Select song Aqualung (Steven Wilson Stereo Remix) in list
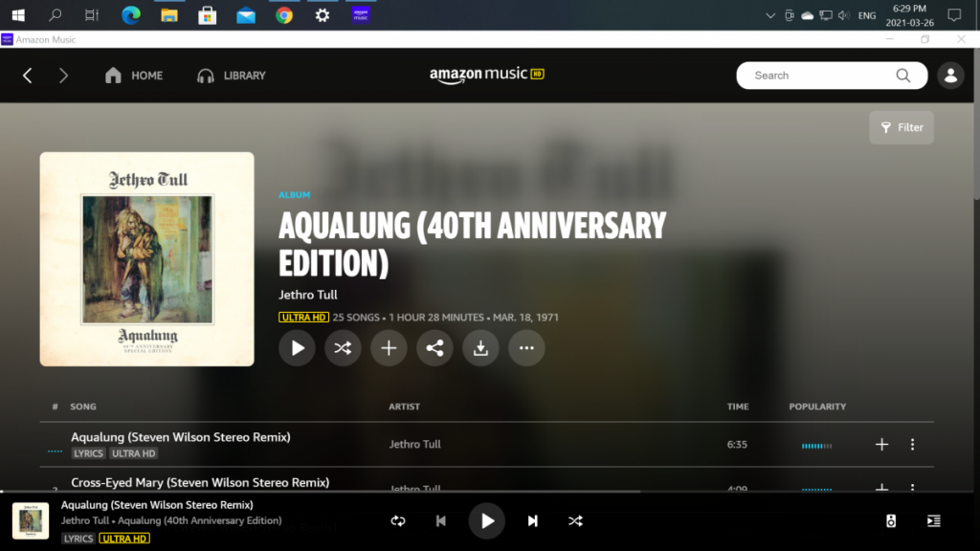The image size is (980, 551). [181, 437]
